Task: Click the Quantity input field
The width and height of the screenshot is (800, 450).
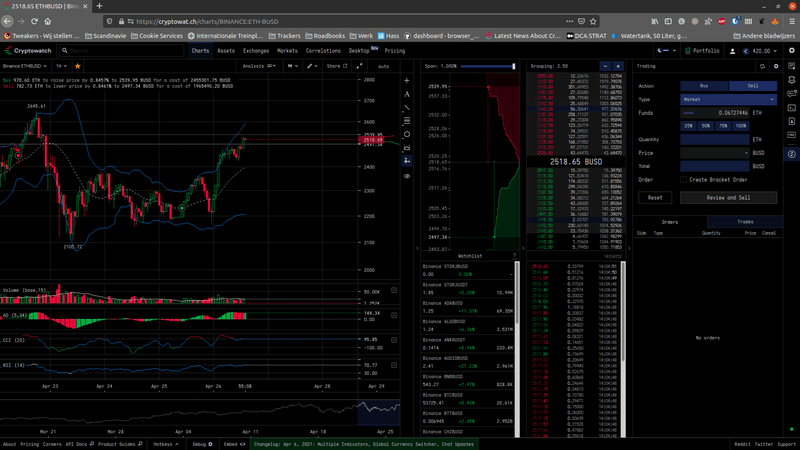Action: coord(714,139)
